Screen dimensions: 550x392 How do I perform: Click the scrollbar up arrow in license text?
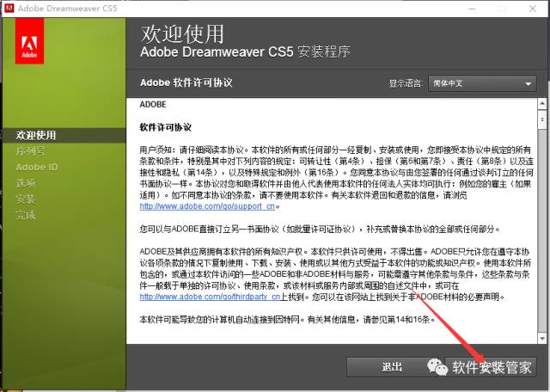(x=541, y=103)
